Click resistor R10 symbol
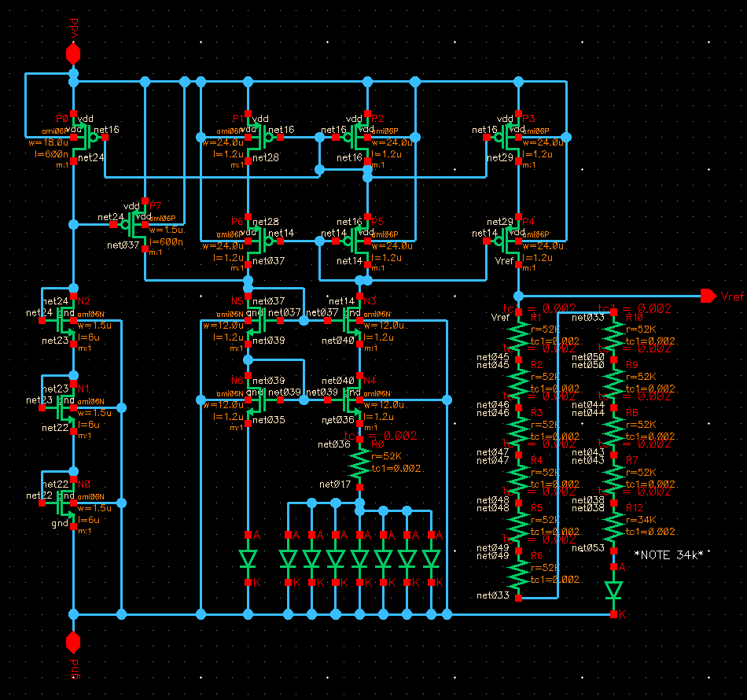 click(x=614, y=334)
